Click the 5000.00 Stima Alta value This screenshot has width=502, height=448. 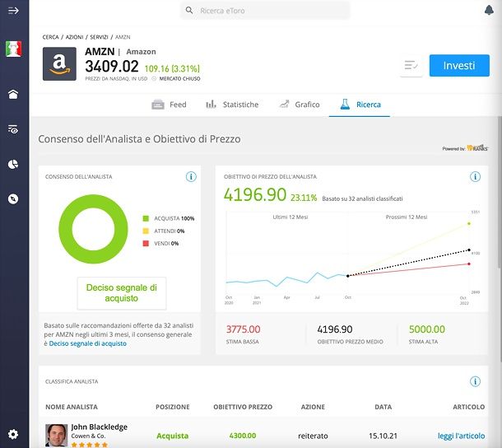pos(427,329)
